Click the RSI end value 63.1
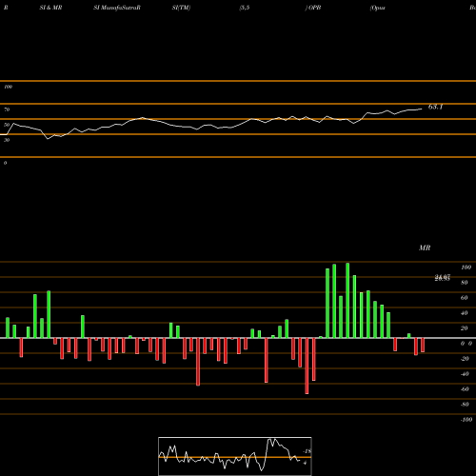Screen dimensions: 476x476 [435, 107]
